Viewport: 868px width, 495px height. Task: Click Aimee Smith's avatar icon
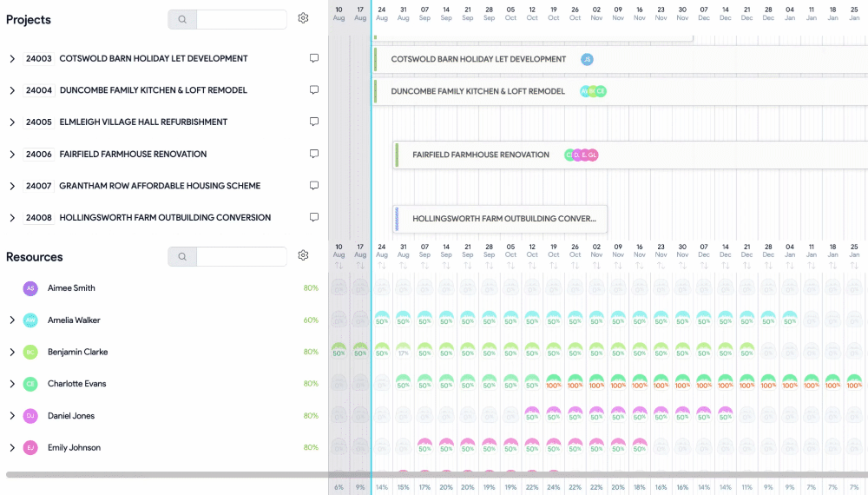coord(30,288)
